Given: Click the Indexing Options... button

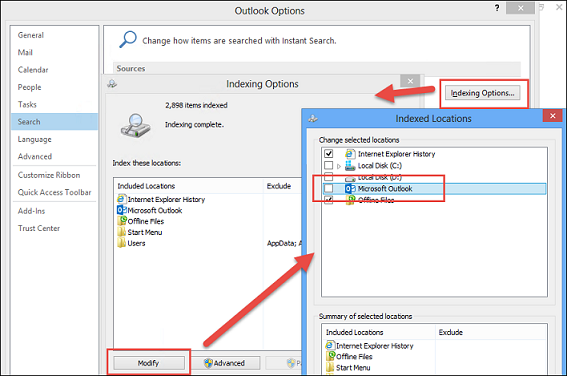Looking at the screenshot, I should pyautogui.click(x=482, y=93).
